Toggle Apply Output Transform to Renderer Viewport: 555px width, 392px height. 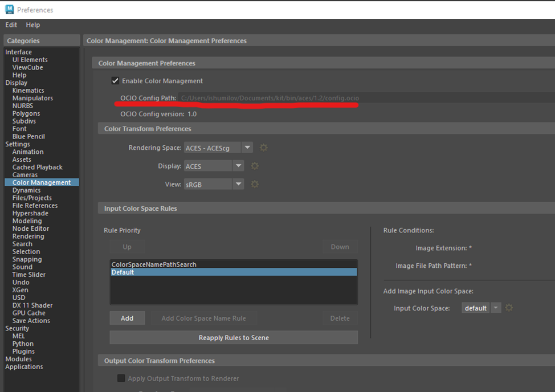[121, 378]
